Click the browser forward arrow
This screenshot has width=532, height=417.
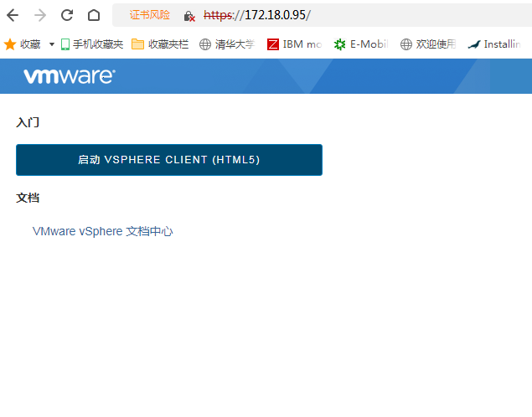point(40,15)
